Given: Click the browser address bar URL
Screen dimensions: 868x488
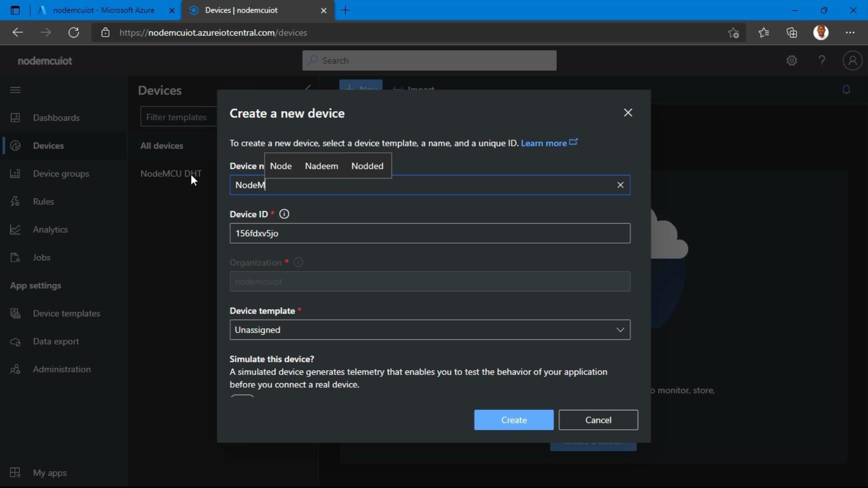Looking at the screenshot, I should click(213, 33).
